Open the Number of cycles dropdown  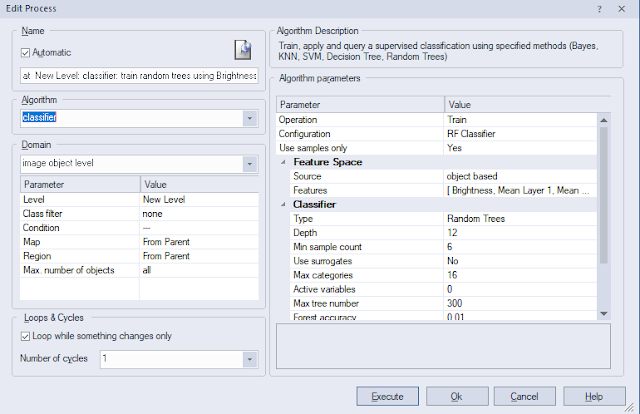[x=249, y=358]
